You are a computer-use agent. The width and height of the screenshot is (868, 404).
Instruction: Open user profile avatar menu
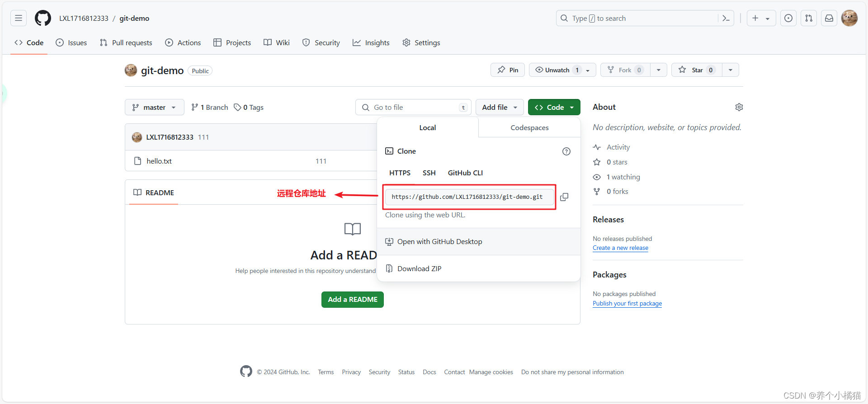[x=849, y=18]
